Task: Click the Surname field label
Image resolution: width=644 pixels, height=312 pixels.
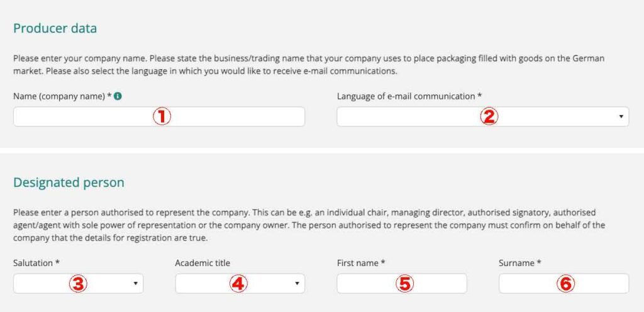Action: [x=519, y=263]
